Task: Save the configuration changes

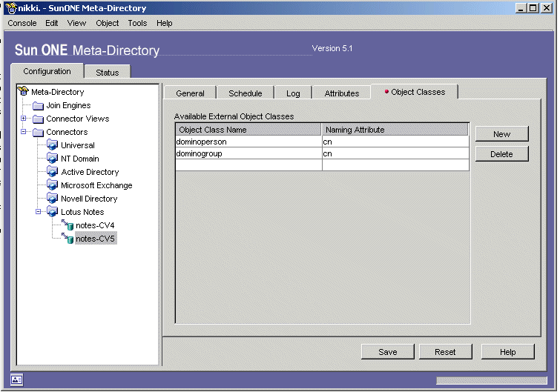Action: (x=388, y=352)
